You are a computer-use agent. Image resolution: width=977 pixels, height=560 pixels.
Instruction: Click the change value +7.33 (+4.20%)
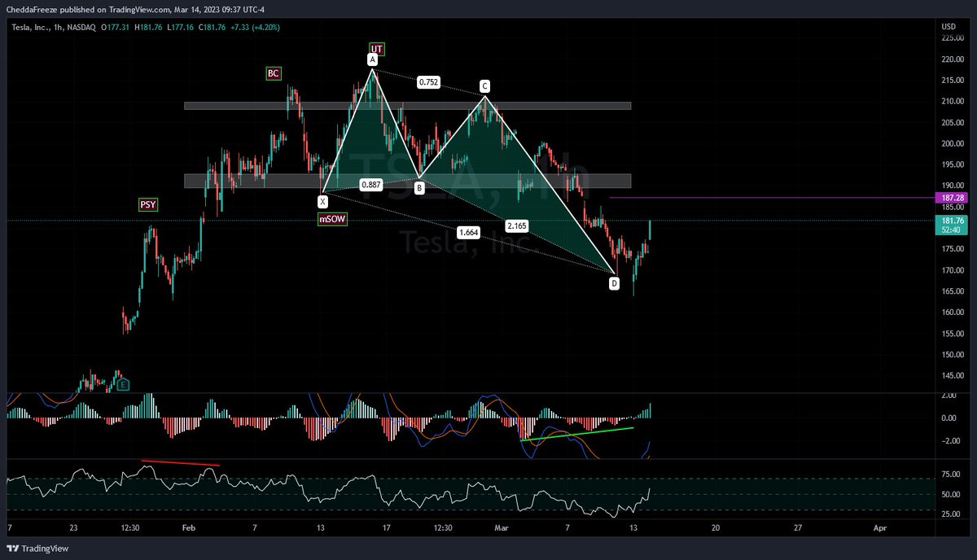tap(253, 27)
